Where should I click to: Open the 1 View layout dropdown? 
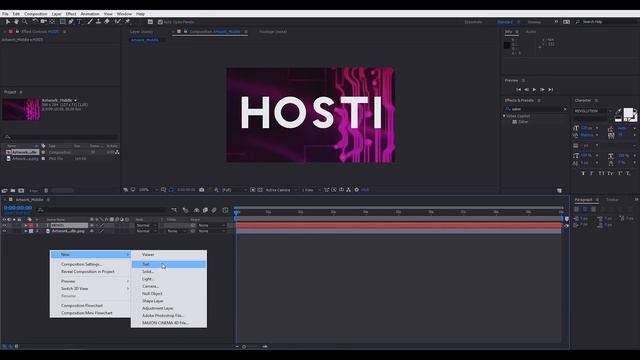tap(311, 190)
